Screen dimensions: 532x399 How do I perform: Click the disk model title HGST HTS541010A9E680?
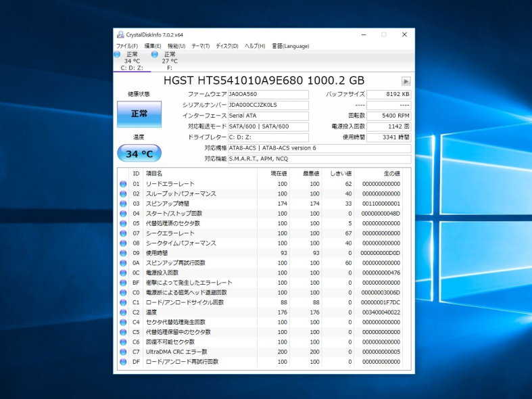pyautogui.click(x=264, y=80)
